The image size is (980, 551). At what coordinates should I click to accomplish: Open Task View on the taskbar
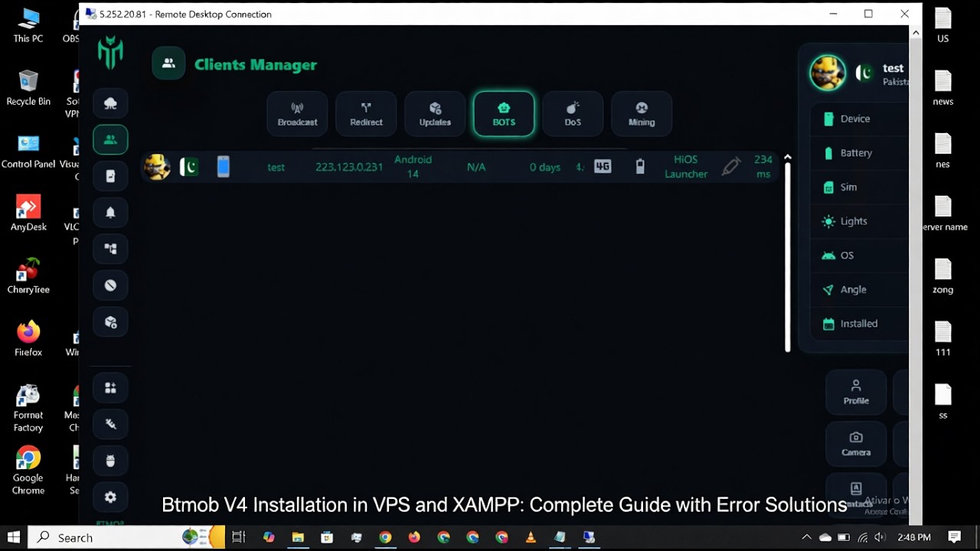pyautogui.click(x=239, y=537)
